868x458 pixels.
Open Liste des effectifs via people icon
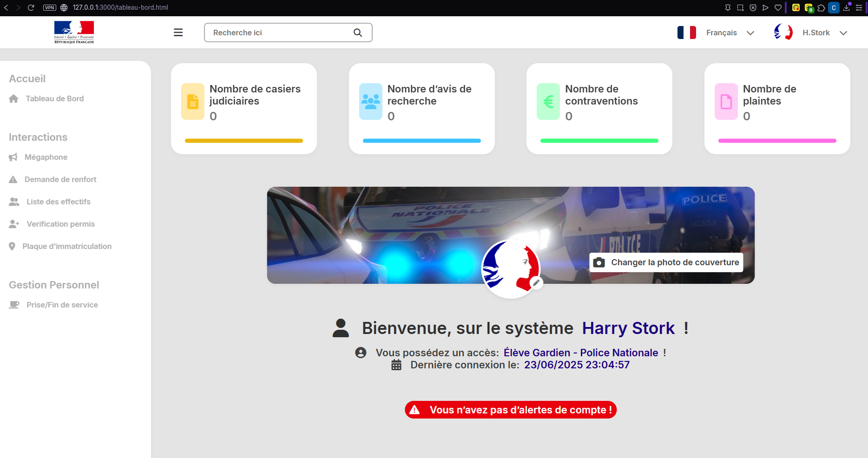point(13,202)
